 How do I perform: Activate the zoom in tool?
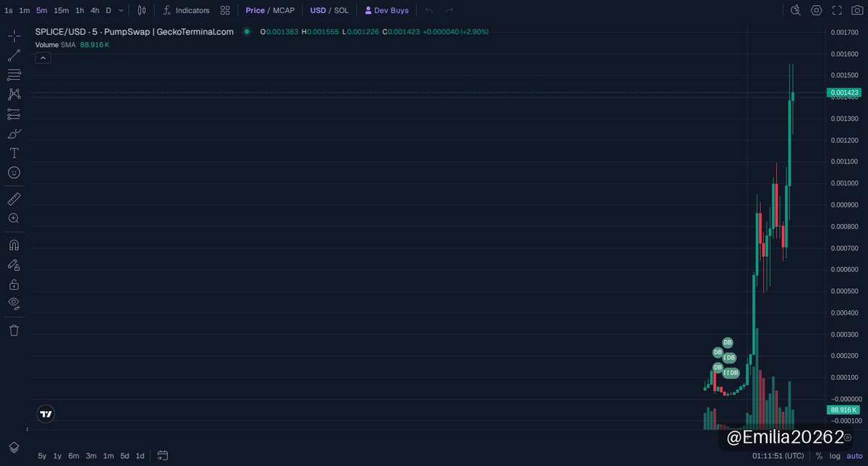(14, 218)
